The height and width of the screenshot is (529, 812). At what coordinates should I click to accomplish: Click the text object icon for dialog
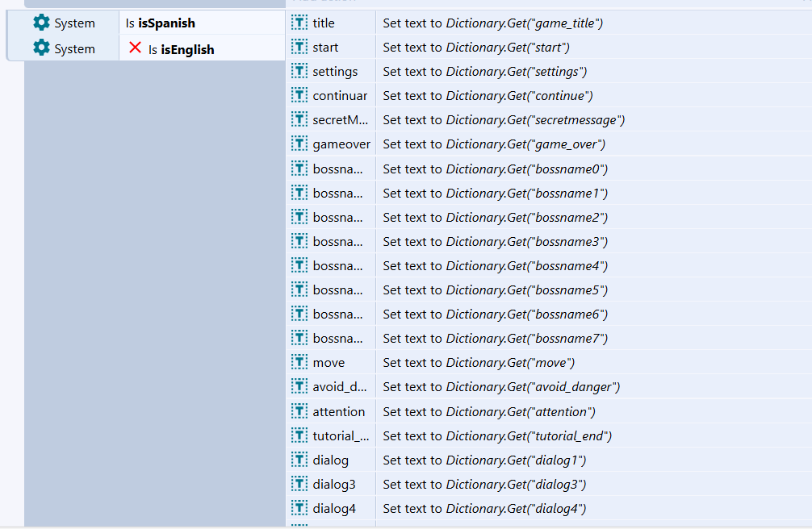pos(299,460)
